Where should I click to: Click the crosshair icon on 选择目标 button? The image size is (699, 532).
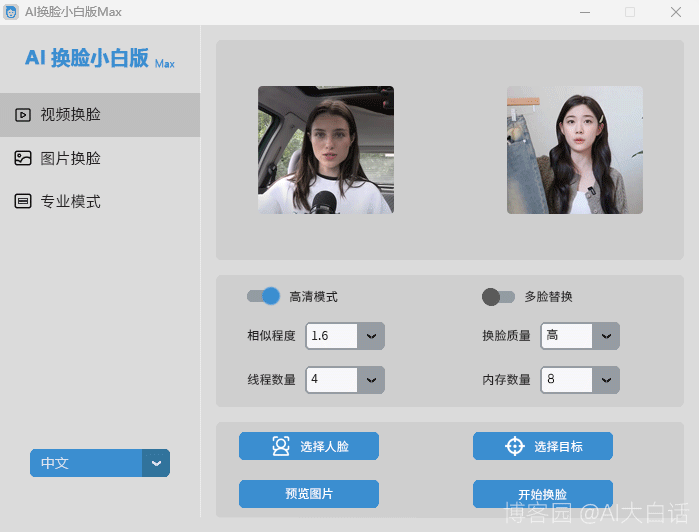(515, 446)
